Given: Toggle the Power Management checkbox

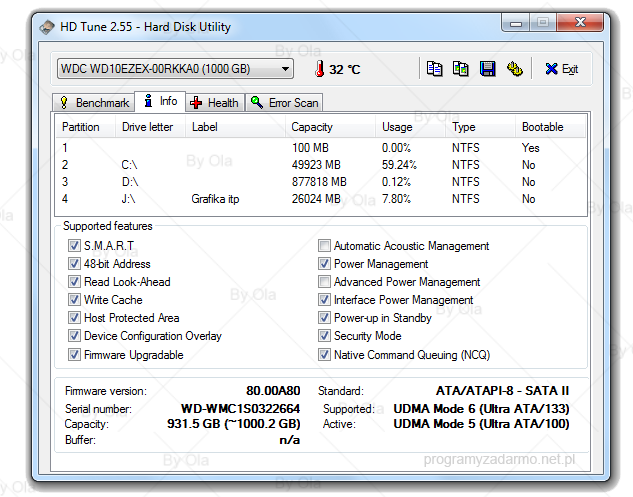Looking at the screenshot, I should (324, 264).
